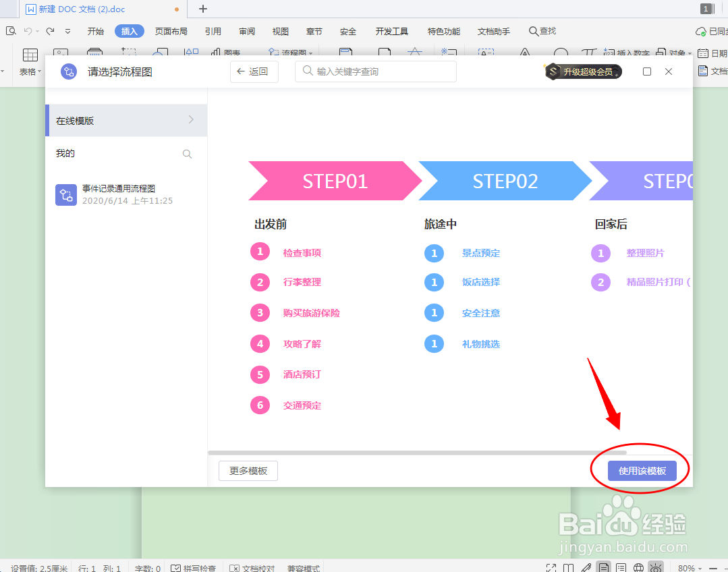Focus the 输入关键字查询 search field
Viewport: 728px width, 572px height.
coord(376,71)
